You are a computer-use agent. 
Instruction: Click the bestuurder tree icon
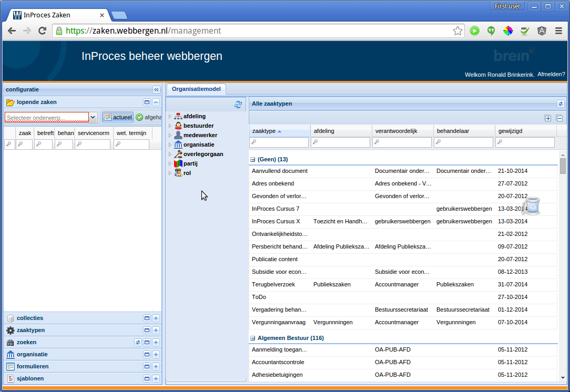click(x=178, y=126)
